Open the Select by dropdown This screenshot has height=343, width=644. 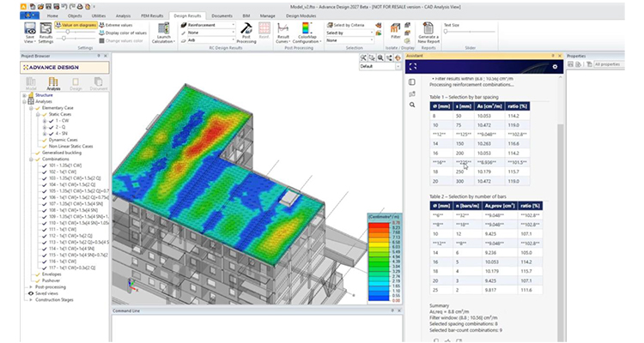pos(350,33)
